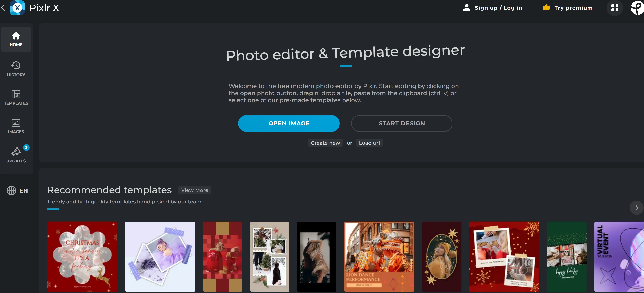Open the History panel in sidebar
The width and height of the screenshot is (644, 293).
click(16, 69)
